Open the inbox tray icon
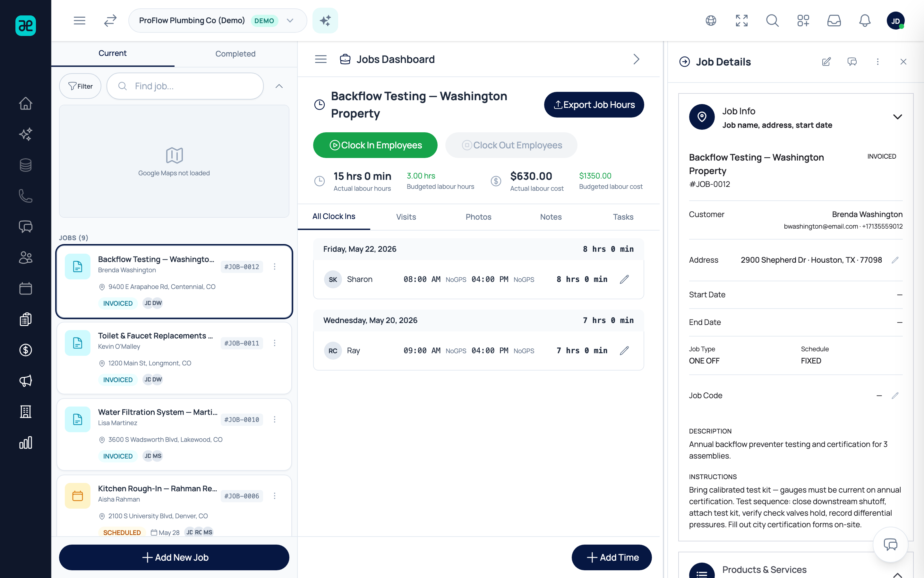Screen dimensions: 924x578 click(834, 21)
